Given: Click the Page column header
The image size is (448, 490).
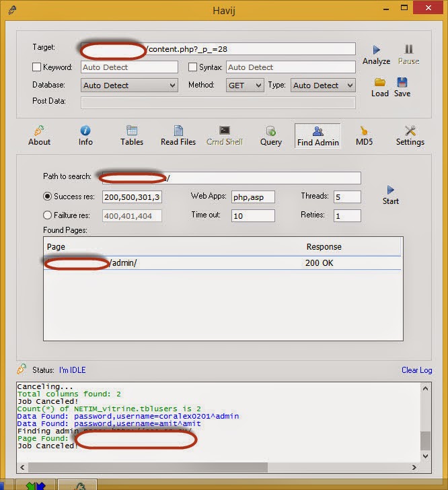Looking at the screenshot, I should point(56,246).
